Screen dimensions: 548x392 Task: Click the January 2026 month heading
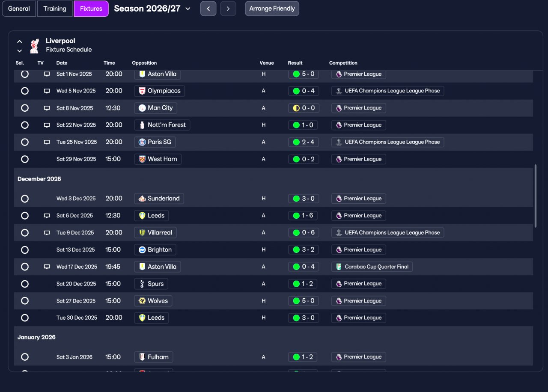tap(36, 337)
